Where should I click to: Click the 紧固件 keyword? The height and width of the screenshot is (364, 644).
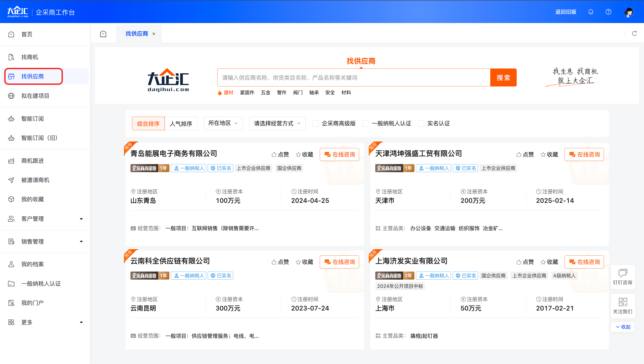(247, 92)
